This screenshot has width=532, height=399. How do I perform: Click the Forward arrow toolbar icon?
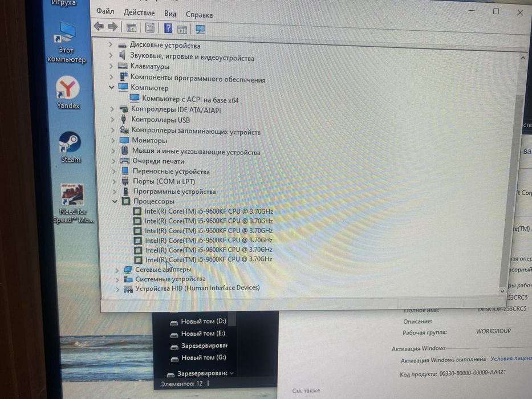click(113, 26)
